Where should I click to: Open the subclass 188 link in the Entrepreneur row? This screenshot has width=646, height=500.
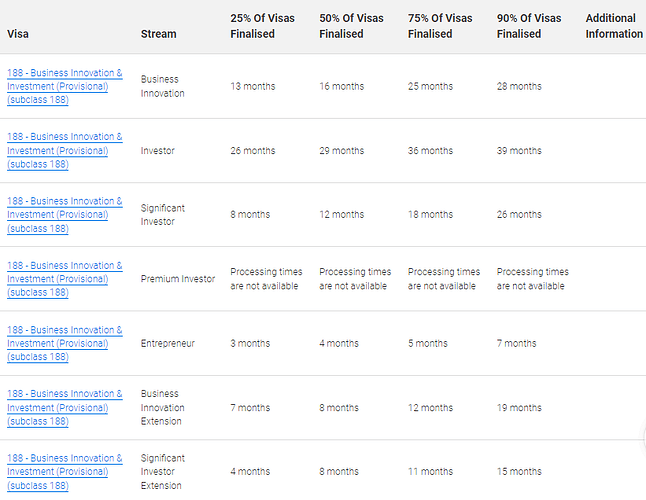tap(65, 343)
